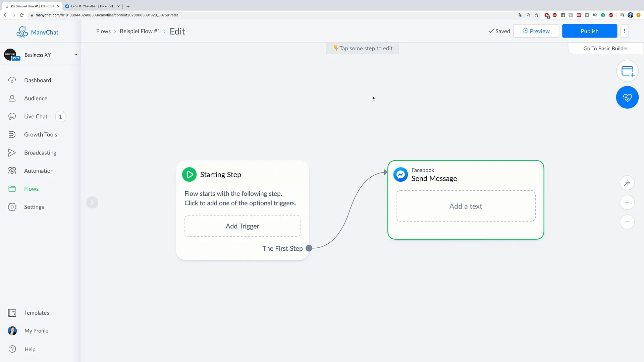Enable the zoom-in control on canvas
Screen dimensions: 644x362
click(628, 202)
